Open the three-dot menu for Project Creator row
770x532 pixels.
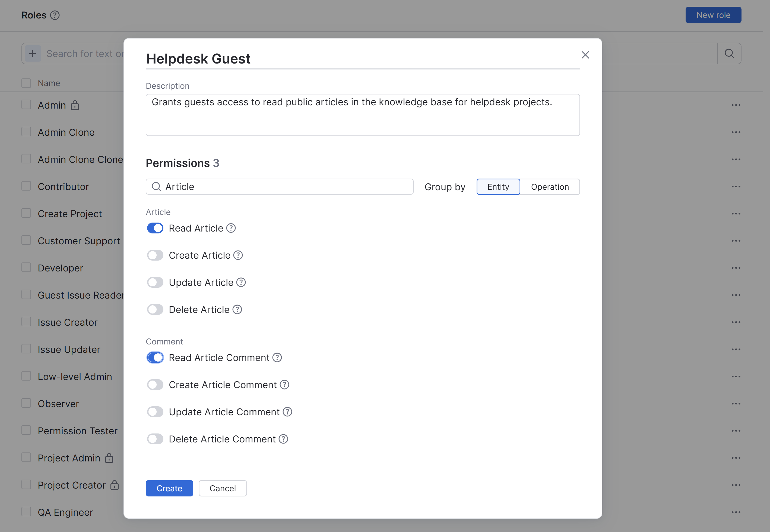[736, 485]
